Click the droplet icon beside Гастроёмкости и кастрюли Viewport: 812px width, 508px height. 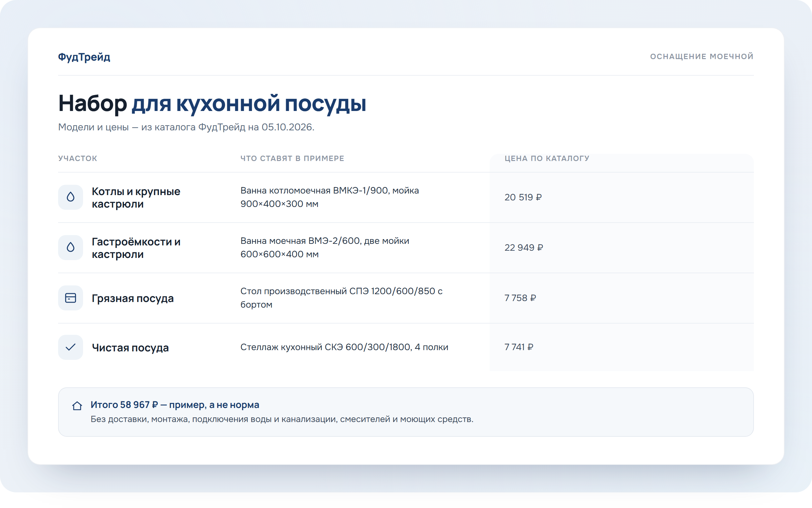tap(71, 248)
